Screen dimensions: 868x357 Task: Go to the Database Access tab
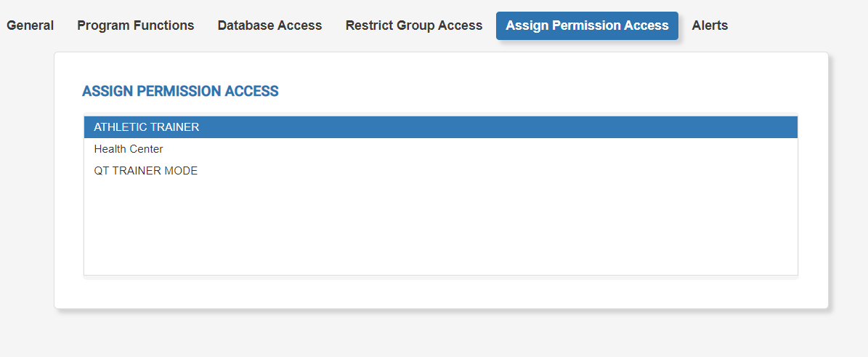pyautogui.click(x=269, y=25)
